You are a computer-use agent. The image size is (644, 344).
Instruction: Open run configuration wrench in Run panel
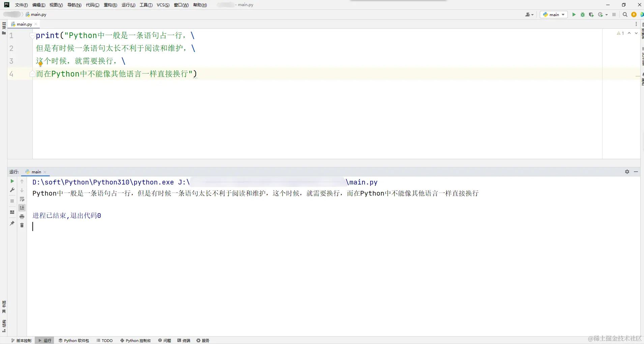tap(12, 190)
